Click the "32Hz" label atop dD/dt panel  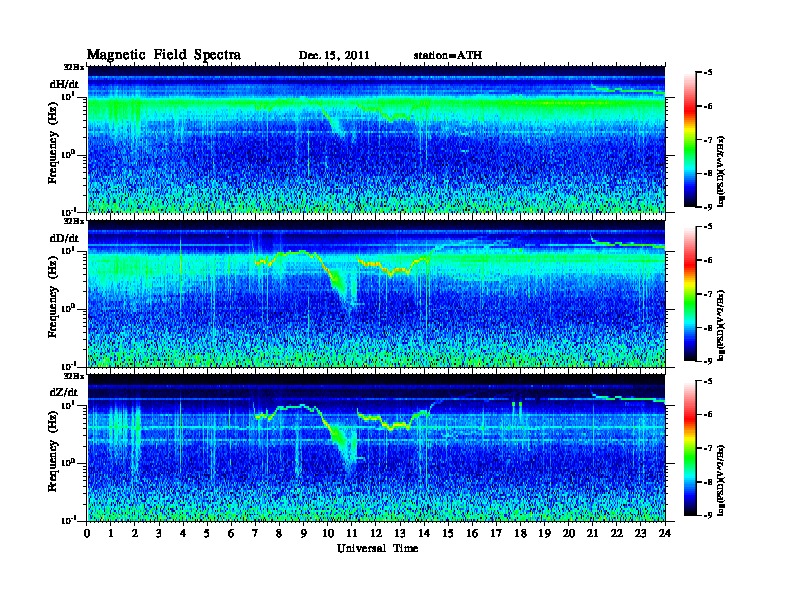tap(74, 221)
